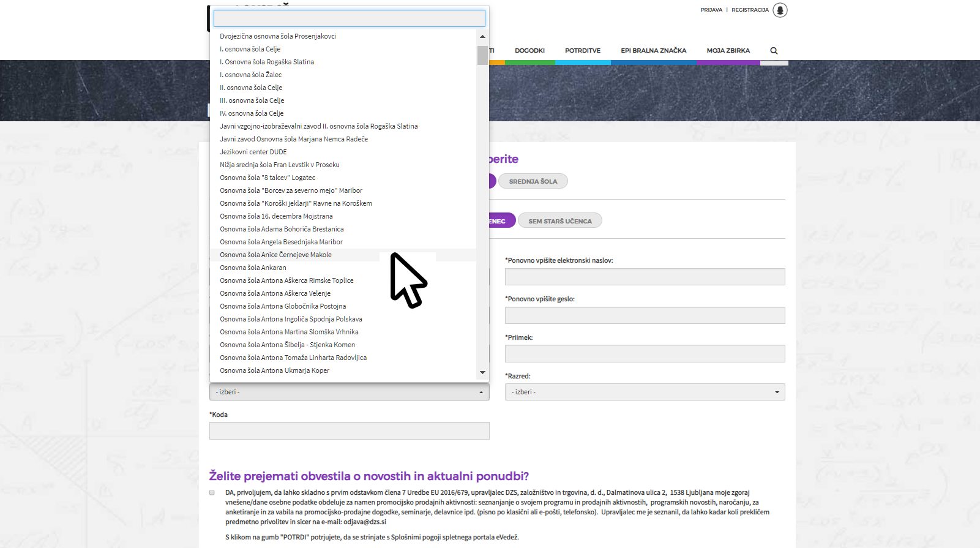Collapse the school "- izberi -" dropdown
980x548 pixels.
pos(349,392)
